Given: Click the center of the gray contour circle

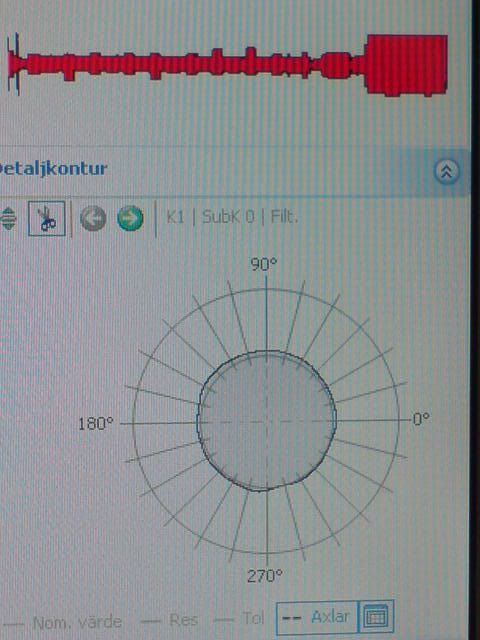Looking at the screenshot, I should [x=267, y=421].
